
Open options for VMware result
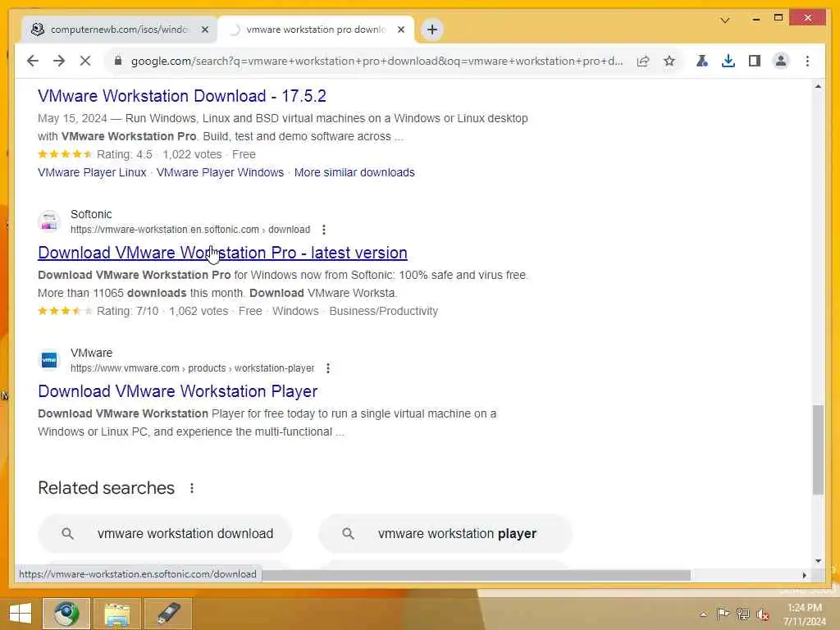328,368
